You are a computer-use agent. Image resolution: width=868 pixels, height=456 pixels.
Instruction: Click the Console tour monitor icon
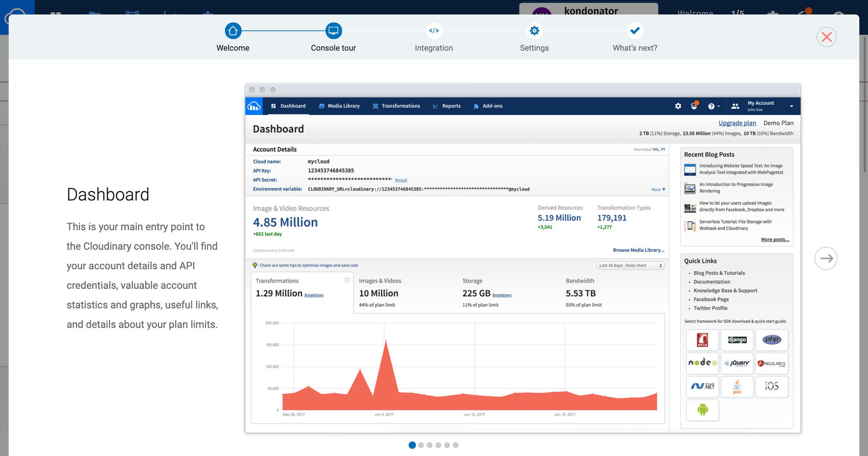[333, 31]
